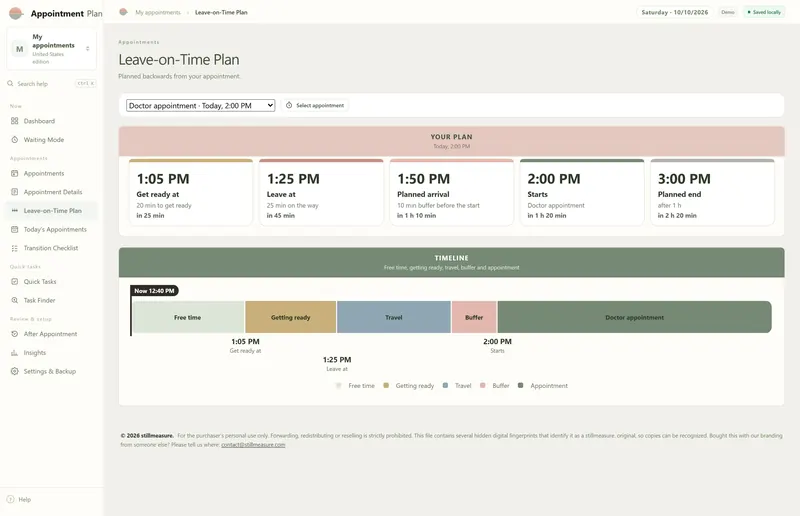The width and height of the screenshot is (800, 516).
Task: Click the Demo badge in header
Action: tap(728, 12)
